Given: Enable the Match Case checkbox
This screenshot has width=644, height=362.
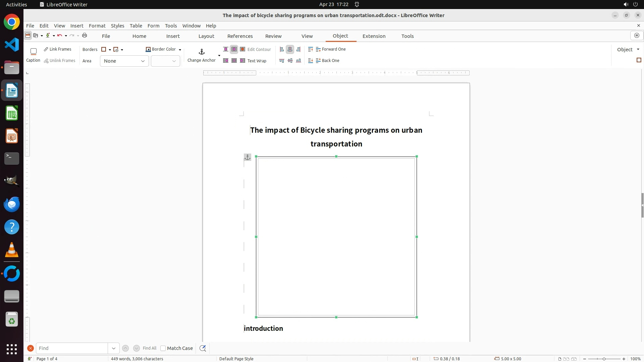Looking at the screenshot, I should point(163,348).
